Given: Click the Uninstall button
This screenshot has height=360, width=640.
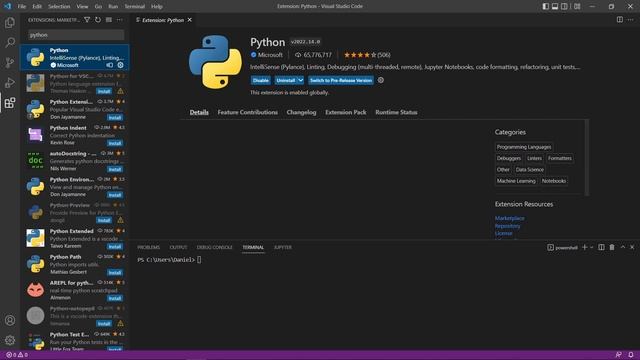Looking at the screenshot, I should click(x=286, y=80).
